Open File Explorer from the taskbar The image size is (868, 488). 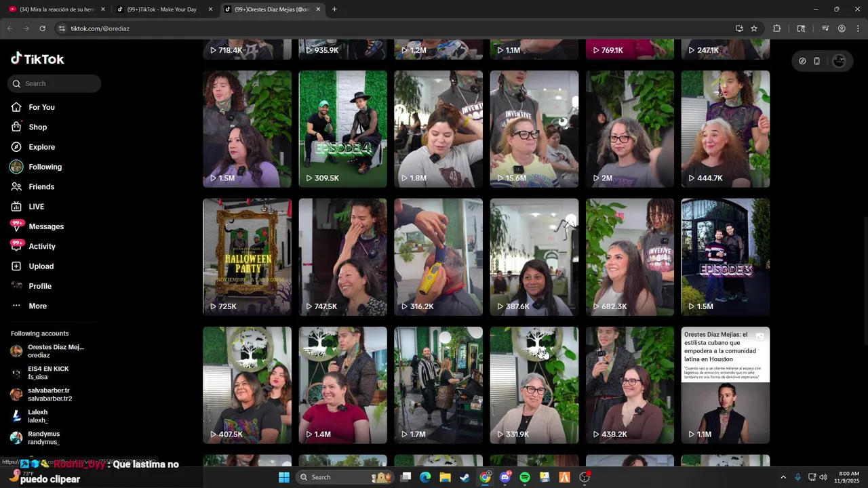click(x=445, y=477)
